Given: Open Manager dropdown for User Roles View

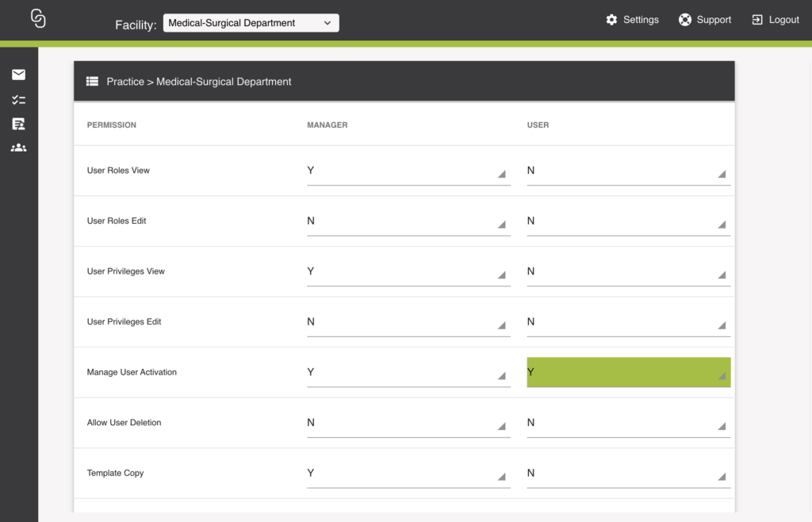Looking at the screenshot, I should click(408, 171).
